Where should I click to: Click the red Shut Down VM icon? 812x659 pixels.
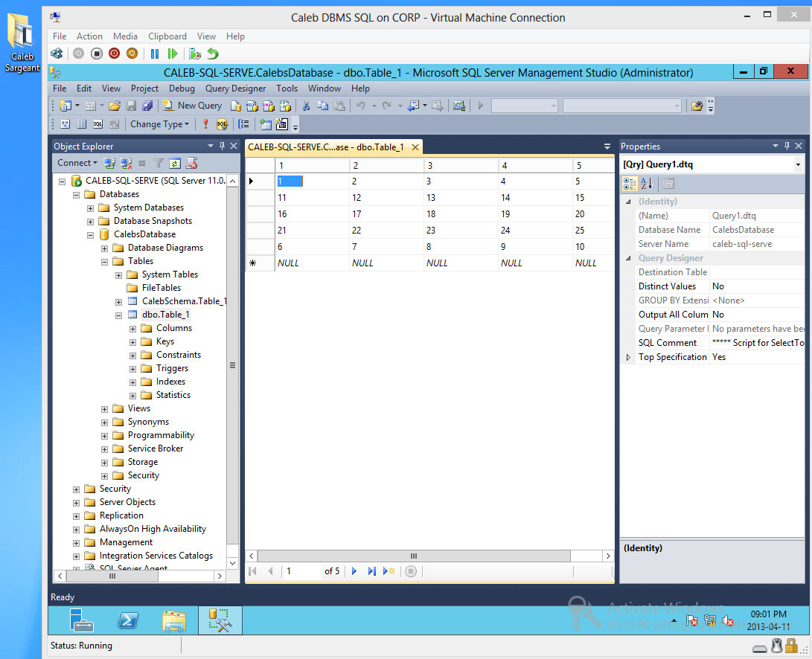pos(115,54)
